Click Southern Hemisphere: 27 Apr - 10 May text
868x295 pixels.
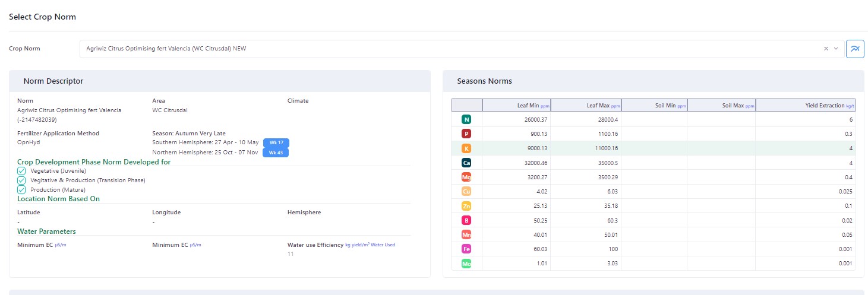point(206,142)
